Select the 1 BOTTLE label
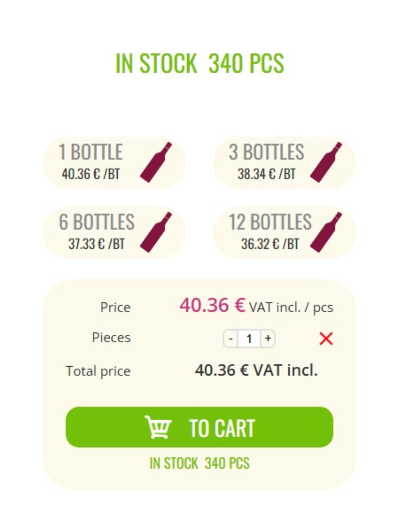 (90, 152)
